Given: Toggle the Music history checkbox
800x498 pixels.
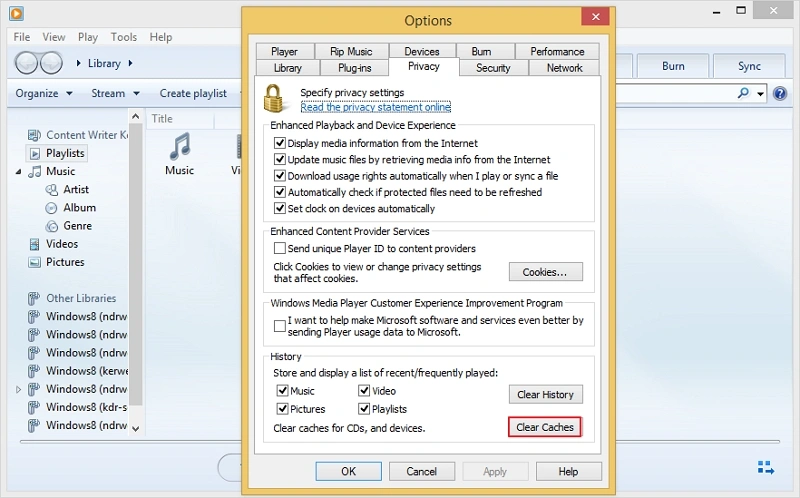Looking at the screenshot, I should pyautogui.click(x=282, y=390).
